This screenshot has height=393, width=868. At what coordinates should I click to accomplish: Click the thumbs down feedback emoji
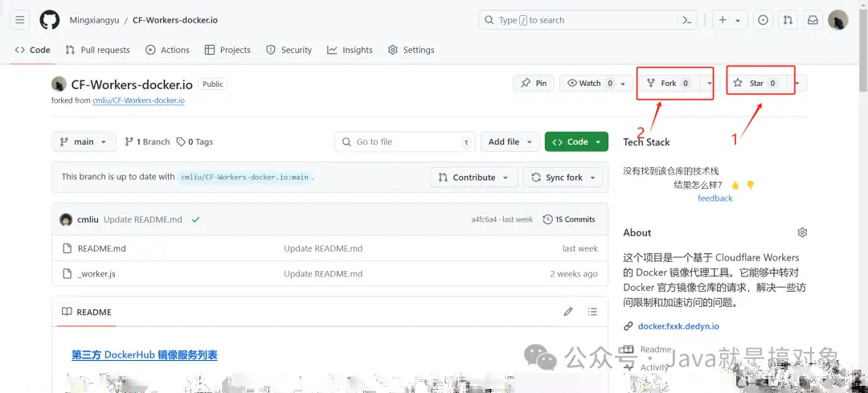coord(750,185)
